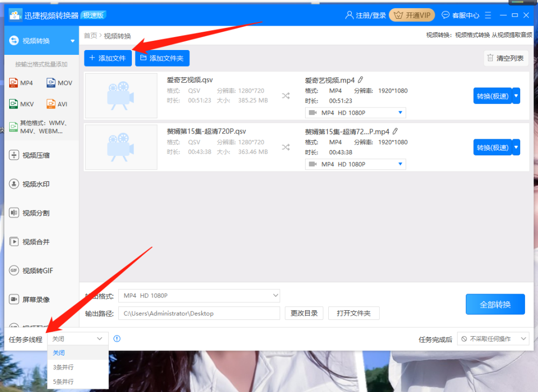Screen dimensions: 538x392
Task: Expand the 输出格式 MP4 HD 1080P dropdown
Action: click(199, 296)
